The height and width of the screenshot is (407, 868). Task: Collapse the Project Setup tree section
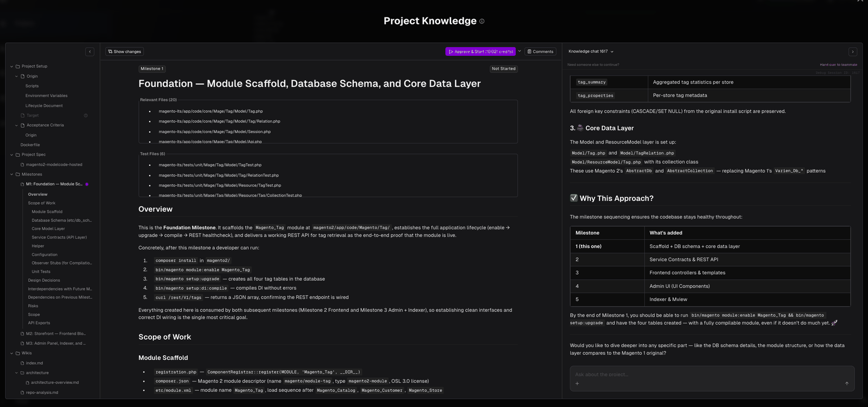11,66
